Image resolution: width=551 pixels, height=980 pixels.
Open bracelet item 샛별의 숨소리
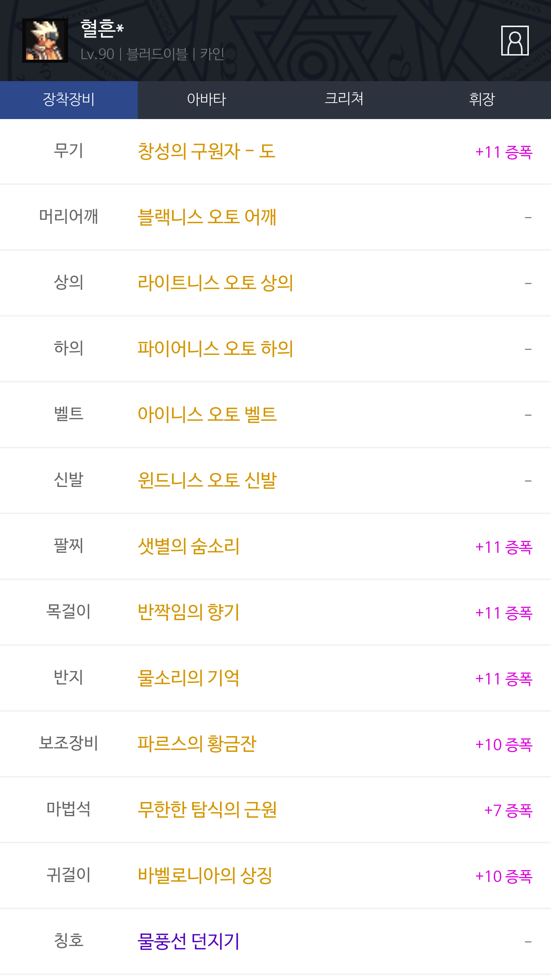click(189, 546)
